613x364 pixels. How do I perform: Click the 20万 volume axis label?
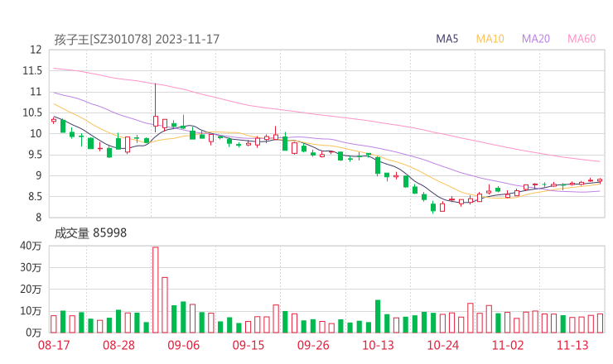(x=31, y=290)
